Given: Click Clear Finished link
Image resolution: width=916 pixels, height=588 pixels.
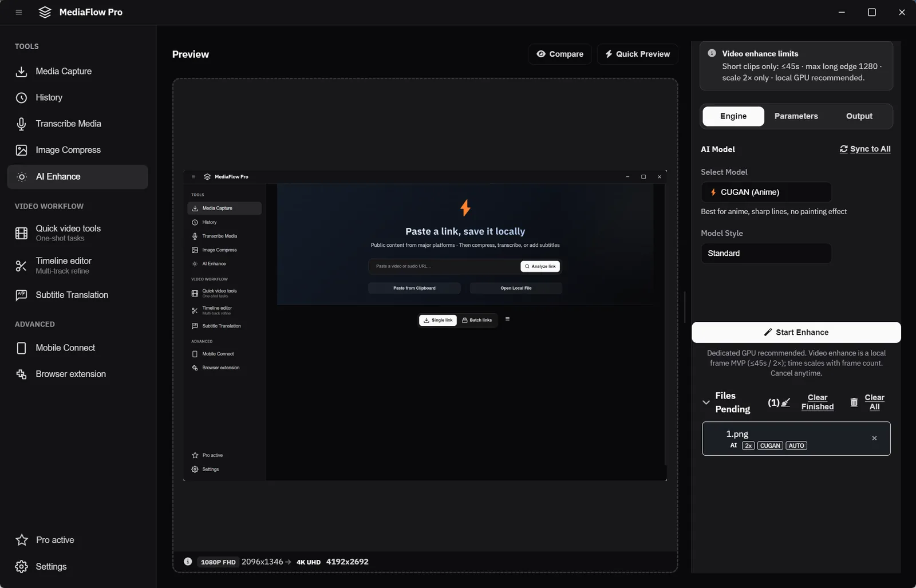Looking at the screenshot, I should [818, 402].
